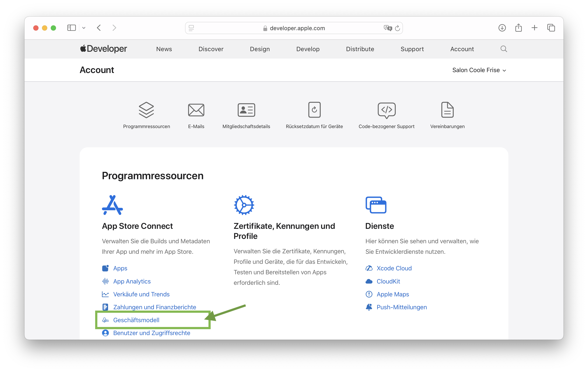The width and height of the screenshot is (588, 372).
Task: Open the Account item in the navigation bar
Action: click(462, 49)
